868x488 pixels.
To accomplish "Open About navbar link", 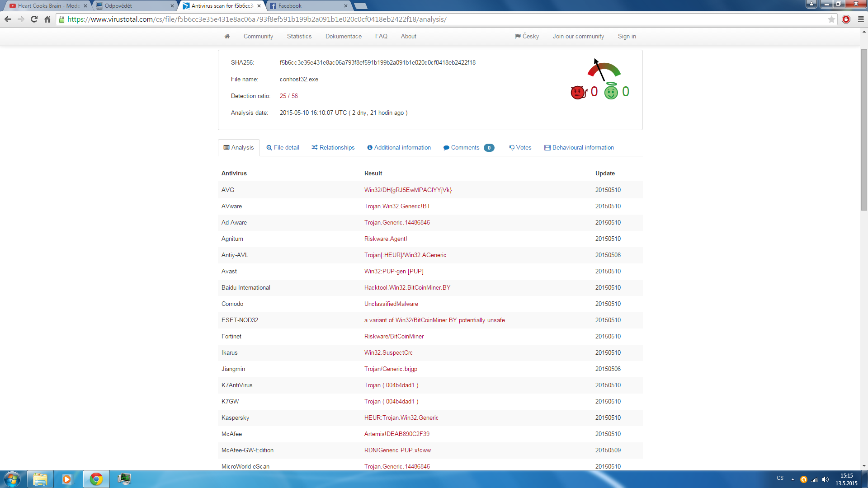I will pyautogui.click(x=408, y=37).
